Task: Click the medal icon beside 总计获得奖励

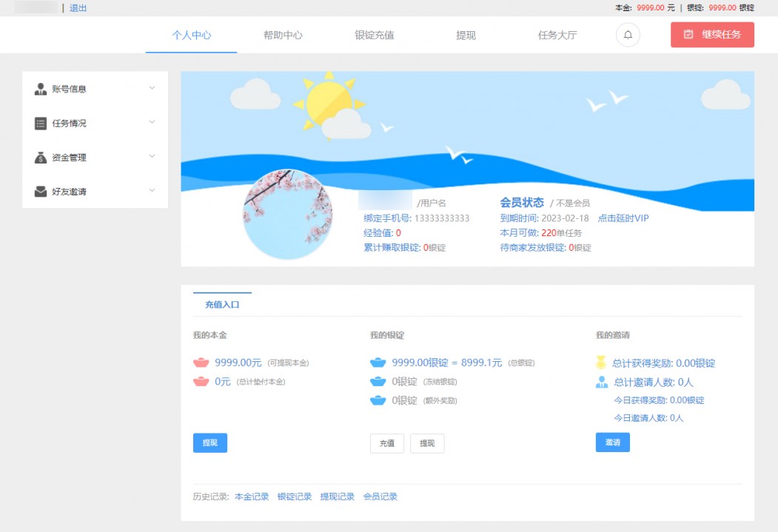Action: [601, 363]
